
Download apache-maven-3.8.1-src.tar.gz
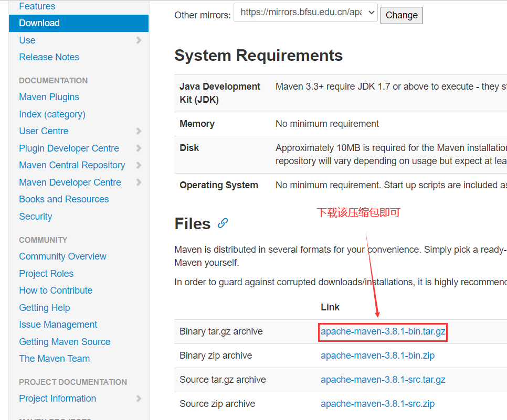(x=383, y=380)
